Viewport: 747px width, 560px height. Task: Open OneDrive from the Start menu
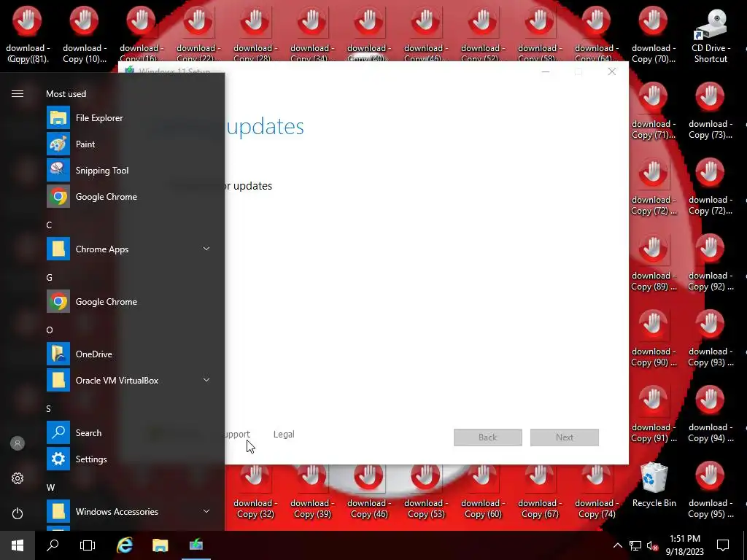tap(128, 354)
